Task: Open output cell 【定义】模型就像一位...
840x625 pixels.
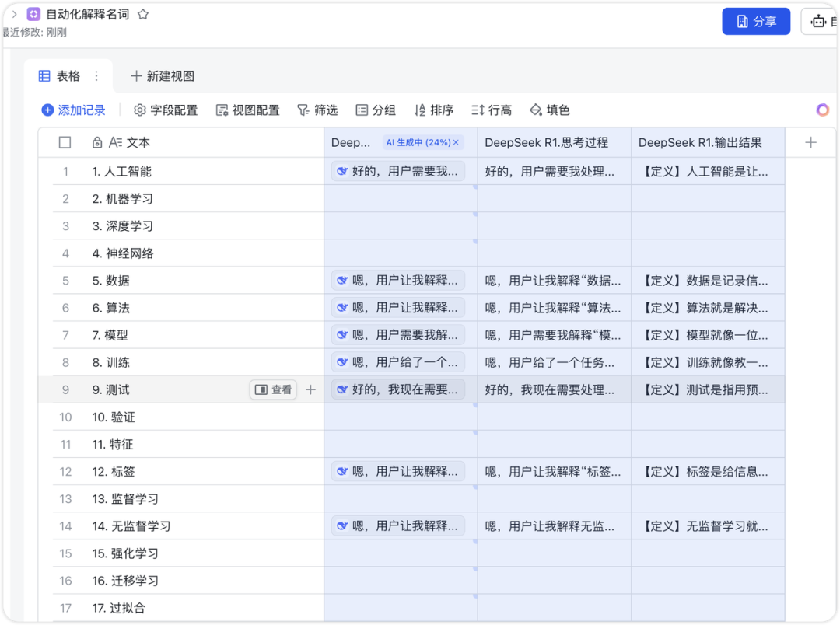Action: [x=708, y=335]
